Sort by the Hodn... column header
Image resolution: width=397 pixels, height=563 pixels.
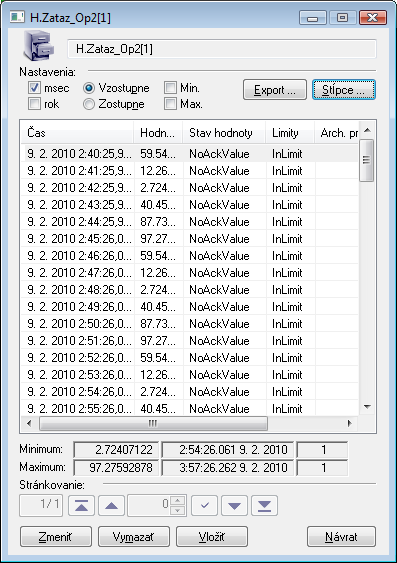click(x=158, y=133)
